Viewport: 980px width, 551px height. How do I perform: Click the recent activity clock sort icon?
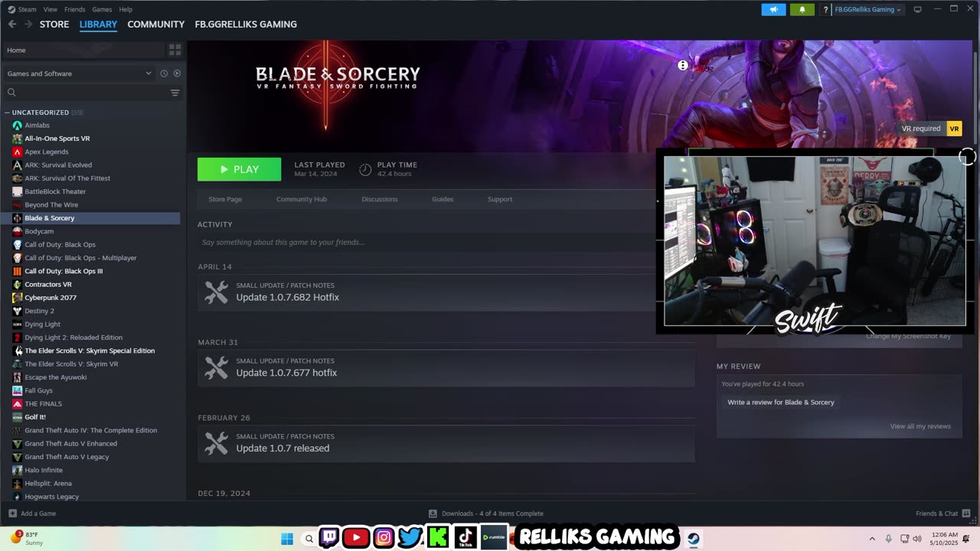click(x=164, y=73)
